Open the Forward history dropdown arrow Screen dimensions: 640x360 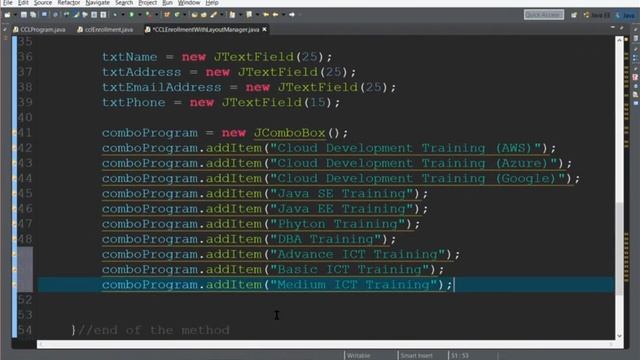pos(283,15)
